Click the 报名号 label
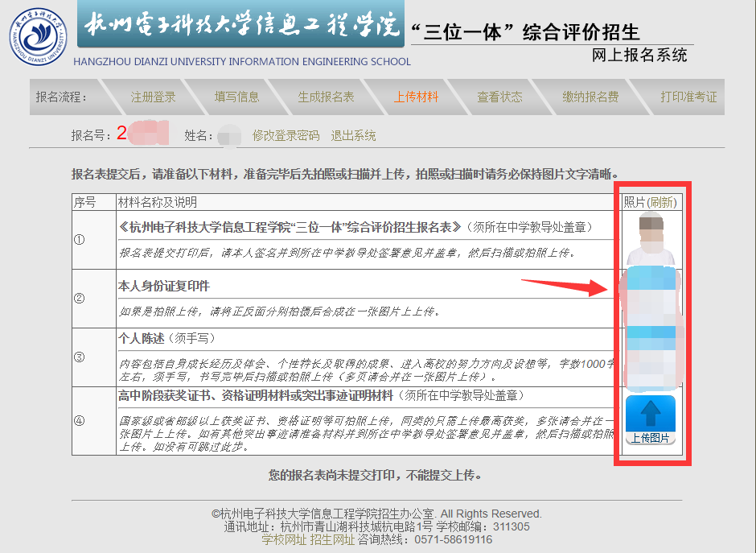Screen dimensions: 756x553 tap(91, 135)
